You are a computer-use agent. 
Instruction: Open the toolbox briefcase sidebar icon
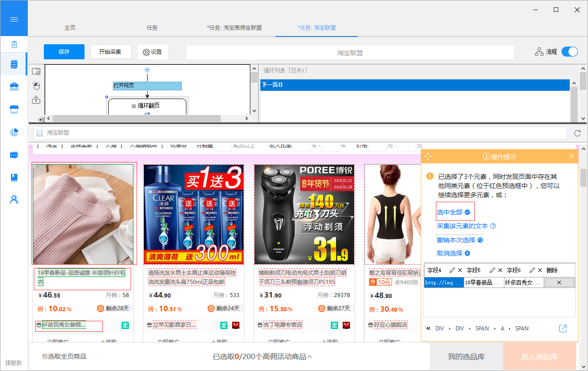click(x=14, y=87)
